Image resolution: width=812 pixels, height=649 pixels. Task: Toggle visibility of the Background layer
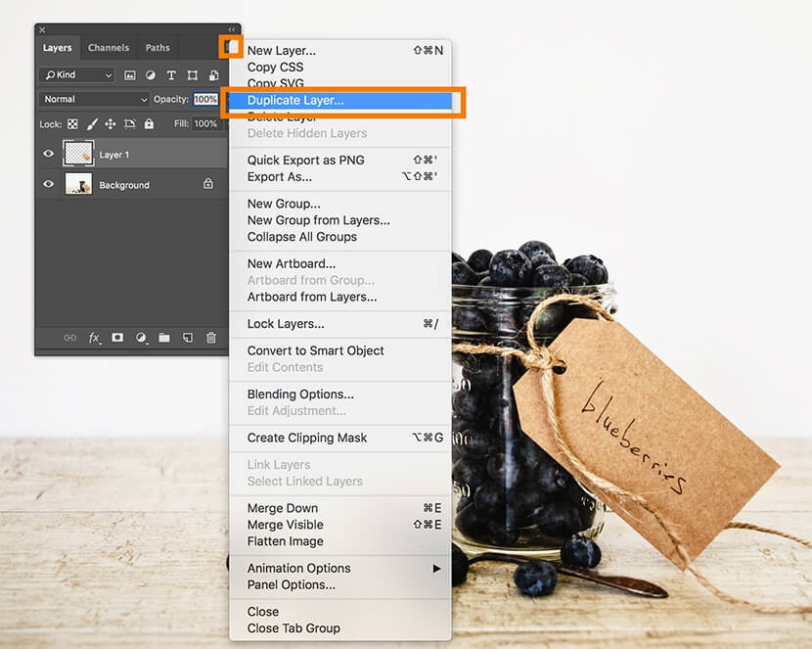click(49, 184)
